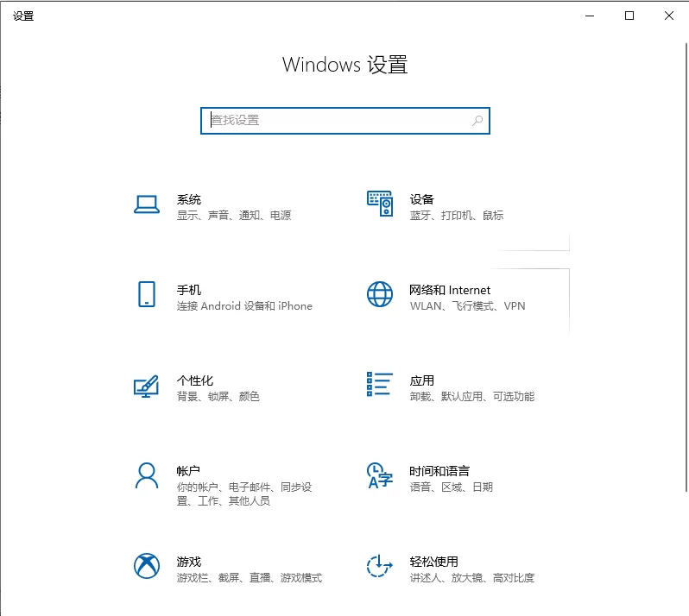This screenshot has width=689, height=616.
Task: Click text 游戏栏、截屏、直播、游戏模式
Action: tap(250, 578)
